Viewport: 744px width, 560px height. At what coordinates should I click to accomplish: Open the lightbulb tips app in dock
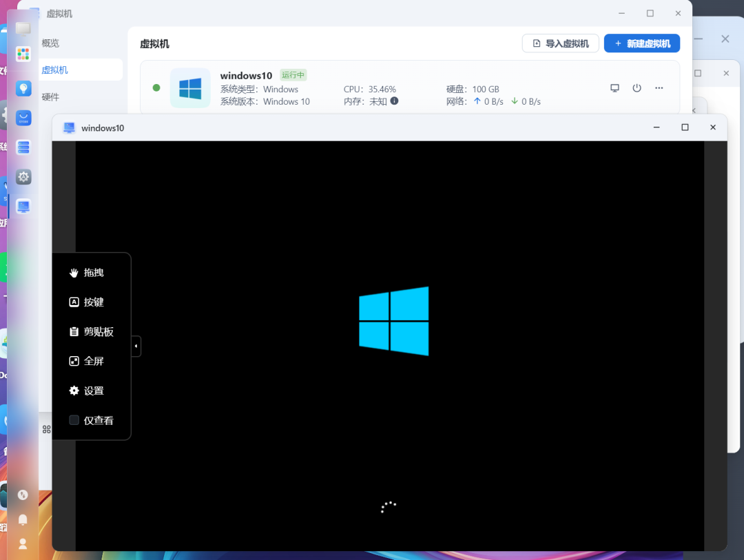[23, 88]
